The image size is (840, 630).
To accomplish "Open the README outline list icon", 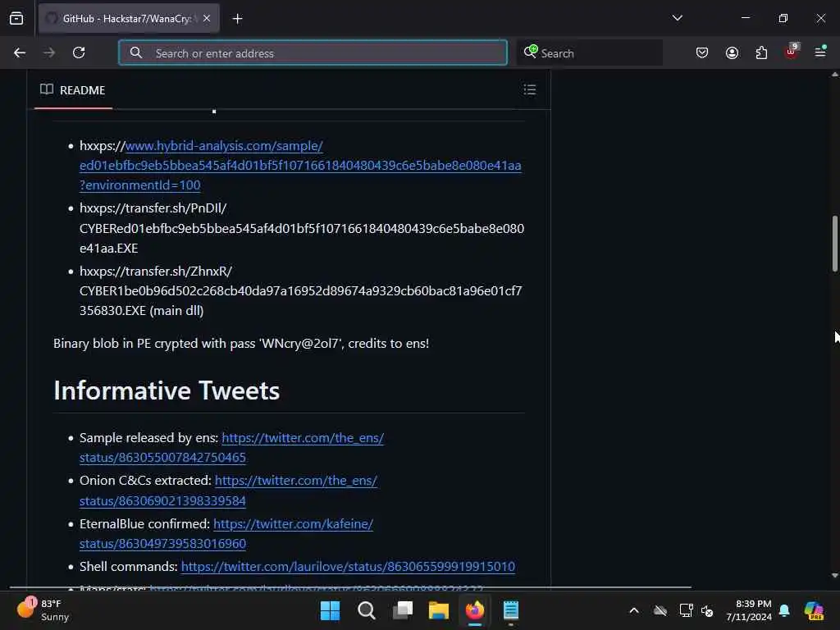I will (529, 89).
